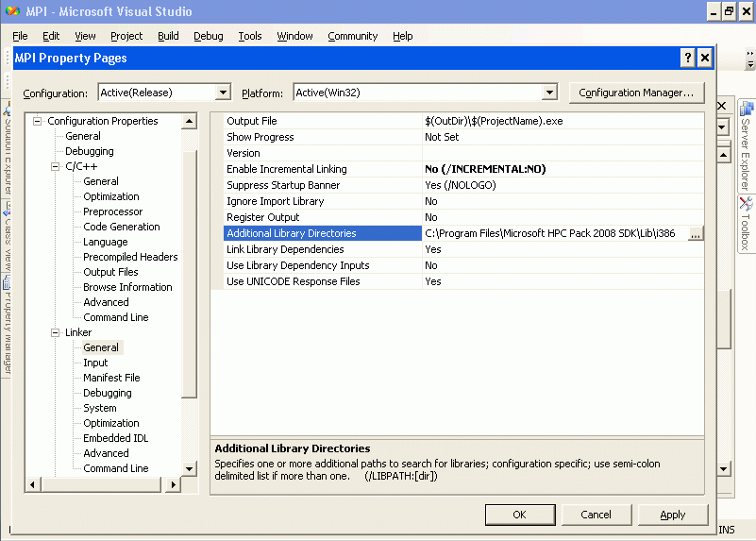Open the Toolbox side panel tab
This screenshot has height=541, width=756.
(x=745, y=224)
